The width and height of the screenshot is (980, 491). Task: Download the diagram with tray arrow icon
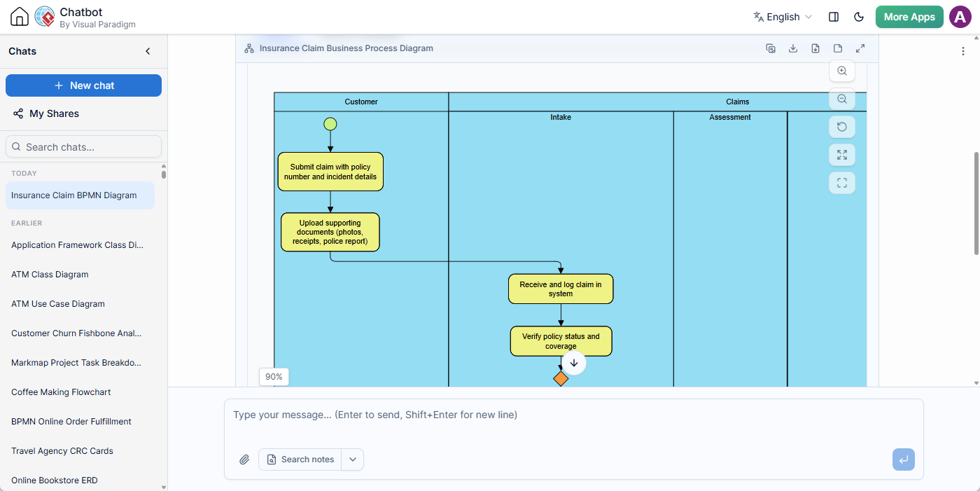point(793,48)
